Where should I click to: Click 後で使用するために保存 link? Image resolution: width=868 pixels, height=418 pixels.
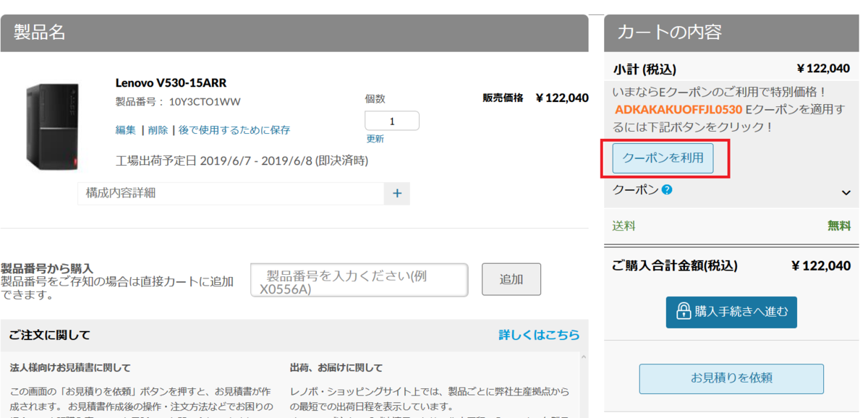coord(234,130)
